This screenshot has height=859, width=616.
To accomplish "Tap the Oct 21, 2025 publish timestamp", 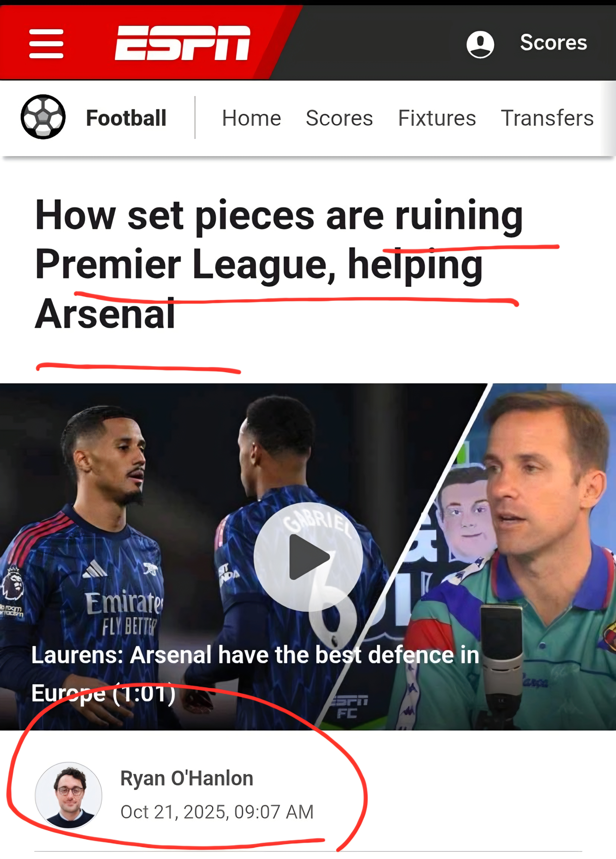I will click(x=217, y=812).
